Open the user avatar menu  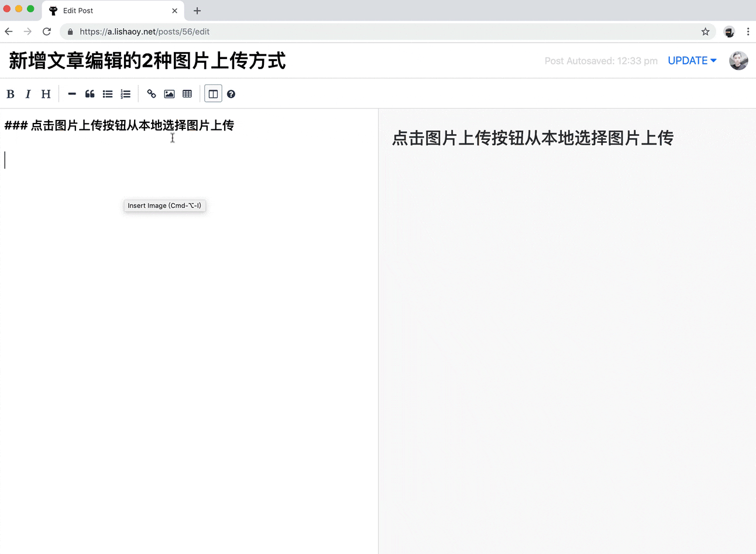point(738,60)
